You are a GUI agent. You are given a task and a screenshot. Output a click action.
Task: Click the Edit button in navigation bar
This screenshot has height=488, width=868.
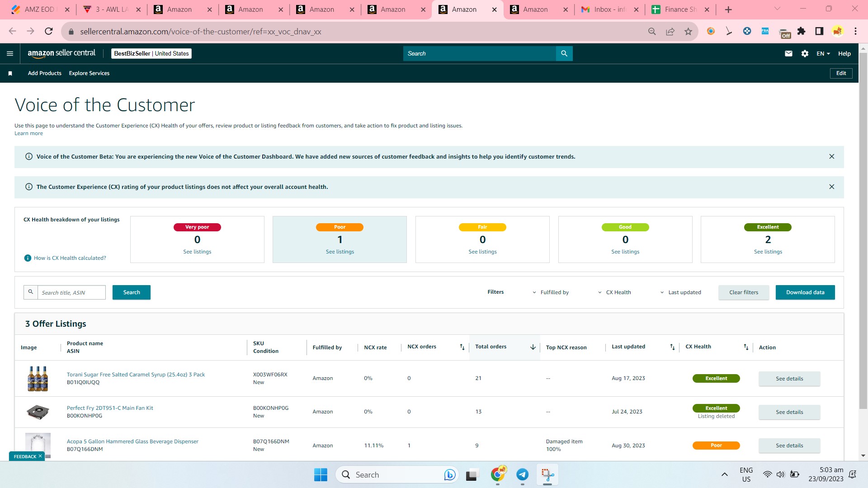pyautogui.click(x=841, y=73)
